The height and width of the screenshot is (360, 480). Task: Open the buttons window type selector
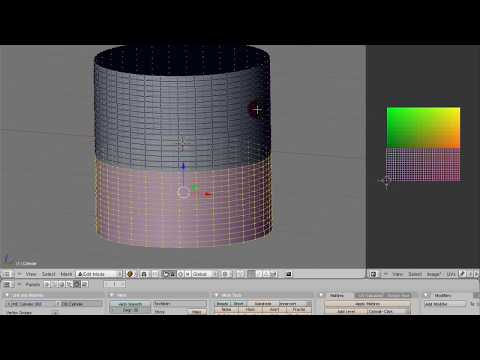pos(8,284)
